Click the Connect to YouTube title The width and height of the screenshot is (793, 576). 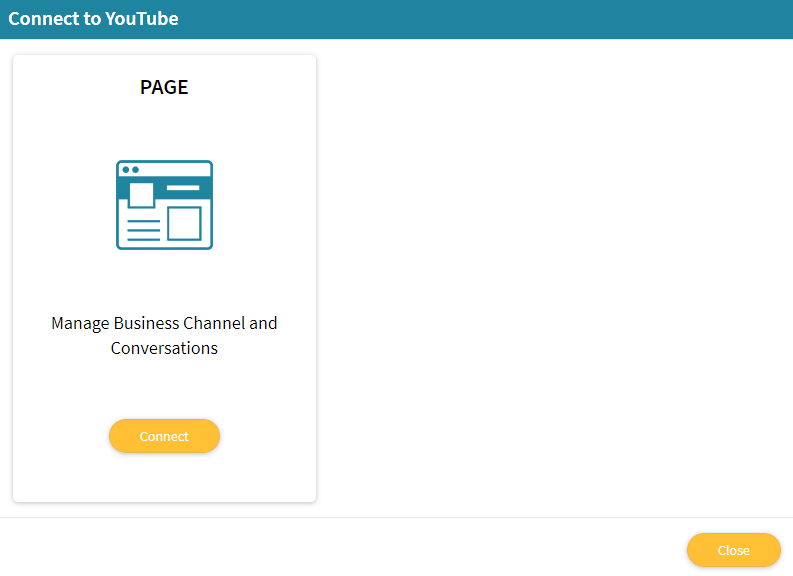click(x=94, y=19)
